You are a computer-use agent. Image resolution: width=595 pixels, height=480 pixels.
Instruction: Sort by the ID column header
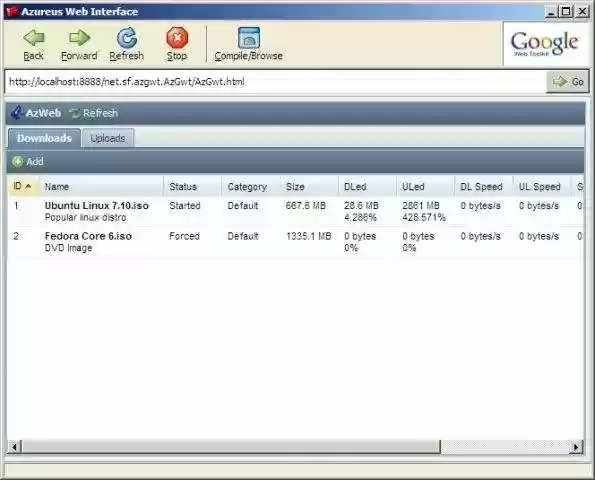(22, 186)
